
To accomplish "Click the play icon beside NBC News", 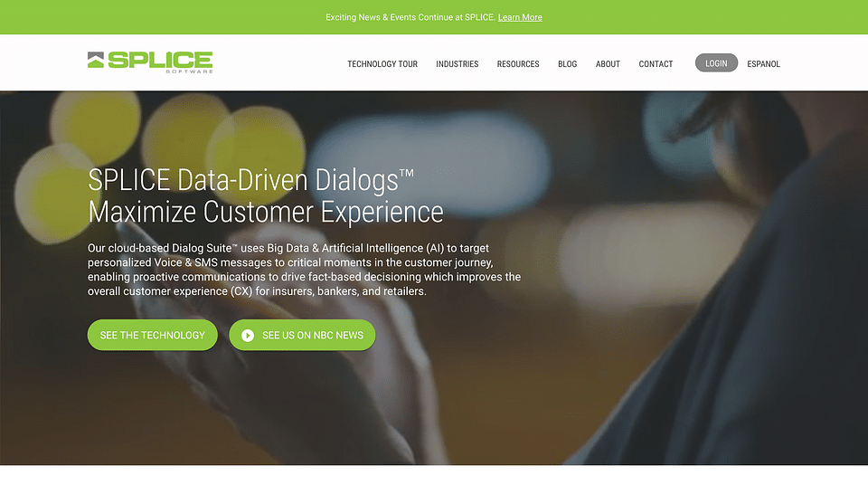I will [248, 336].
